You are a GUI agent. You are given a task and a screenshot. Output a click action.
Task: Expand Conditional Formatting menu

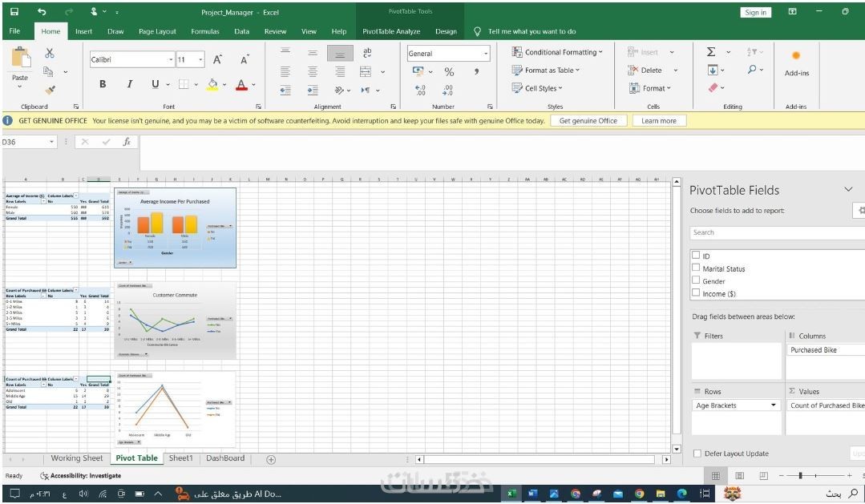[557, 52]
